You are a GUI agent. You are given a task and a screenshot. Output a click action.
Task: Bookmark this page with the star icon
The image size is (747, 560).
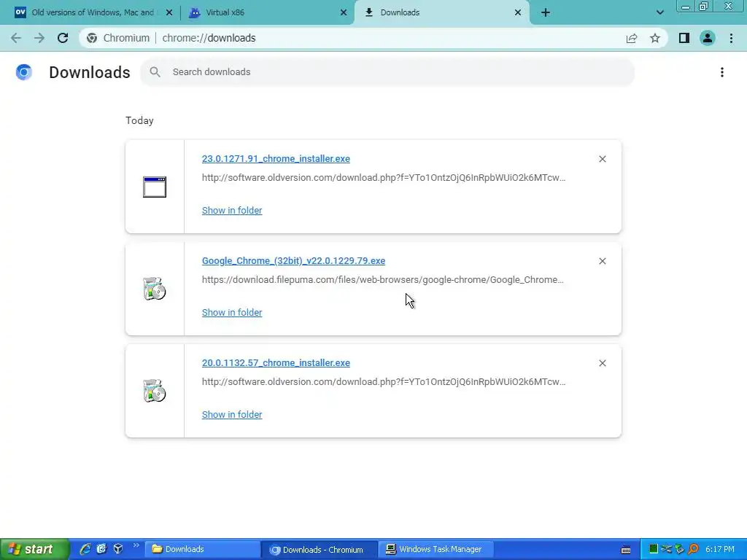click(x=655, y=38)
